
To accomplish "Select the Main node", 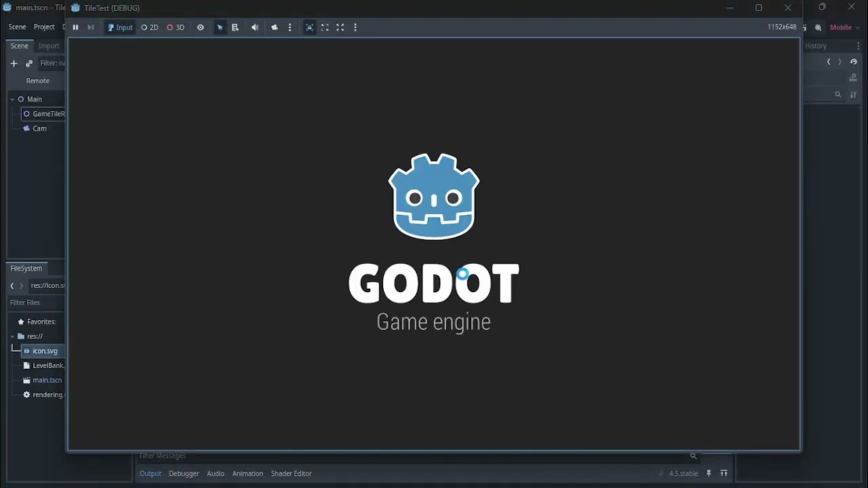I will (x=35, y=100).
